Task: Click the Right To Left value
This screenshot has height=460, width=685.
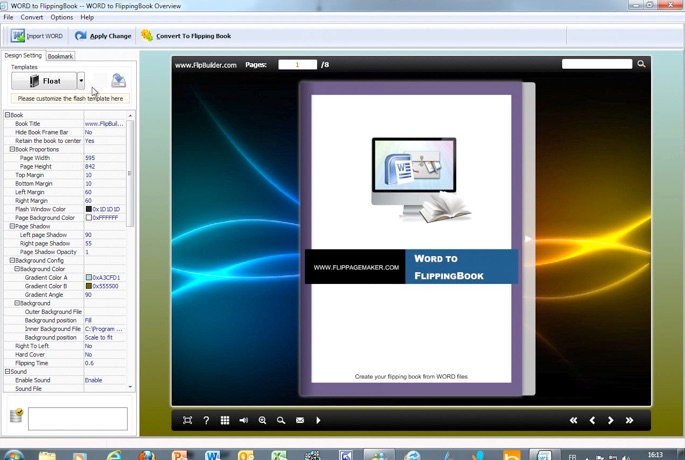Action: (x=105, y=346)
